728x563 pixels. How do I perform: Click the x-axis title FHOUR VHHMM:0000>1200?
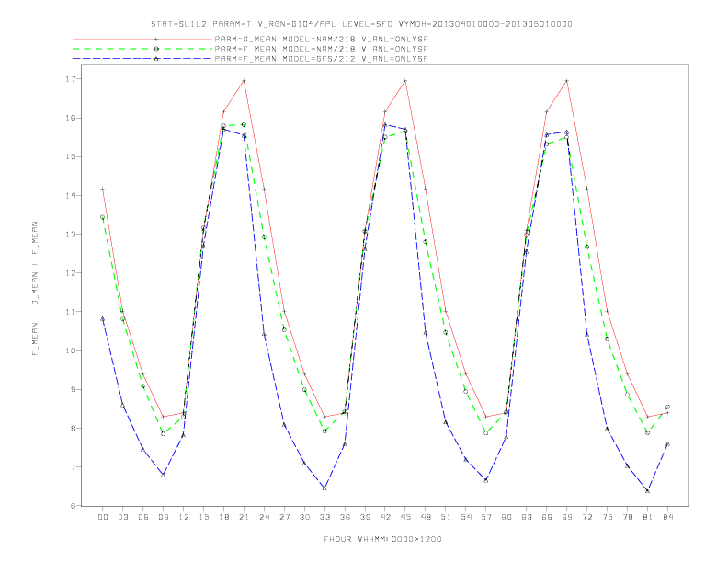click(x=382, y=539)
